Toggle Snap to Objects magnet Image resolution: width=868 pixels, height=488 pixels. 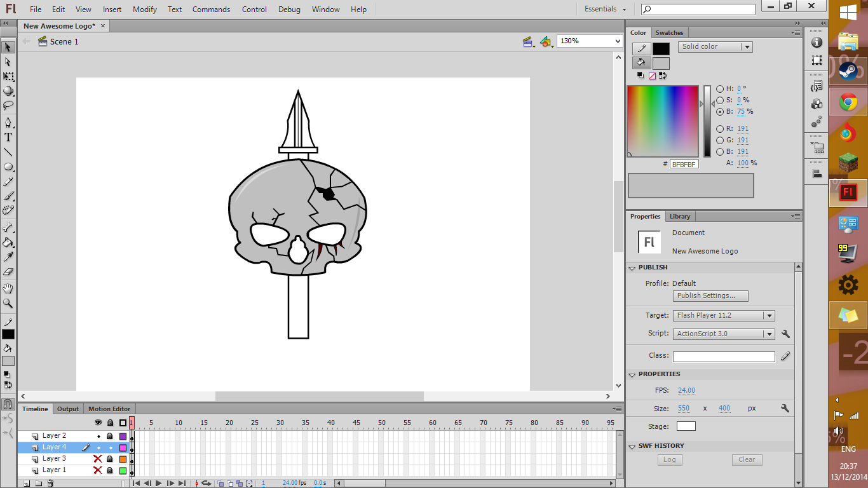[x=8, y=403]
